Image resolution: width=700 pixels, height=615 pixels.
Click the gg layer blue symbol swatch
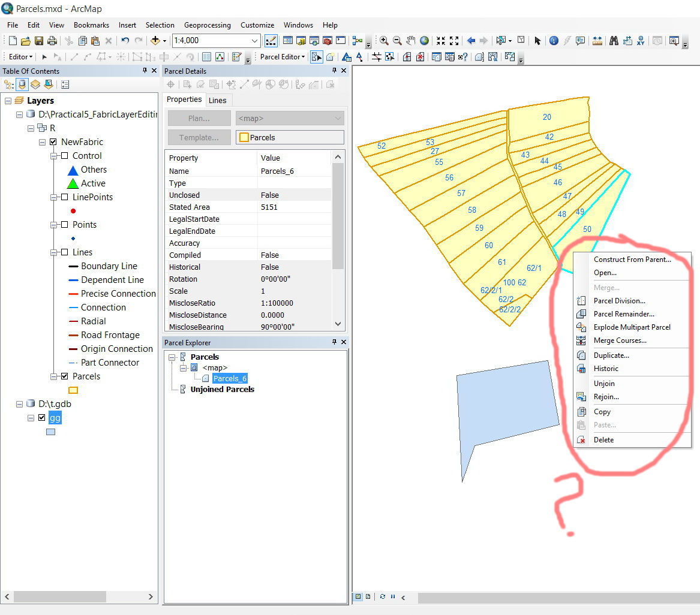[x=50, y=432]
